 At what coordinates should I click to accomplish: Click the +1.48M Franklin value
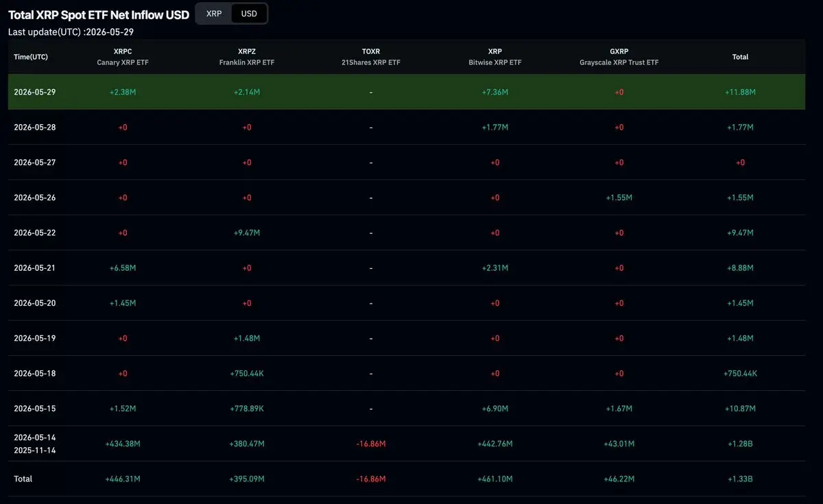pos(247,338)
